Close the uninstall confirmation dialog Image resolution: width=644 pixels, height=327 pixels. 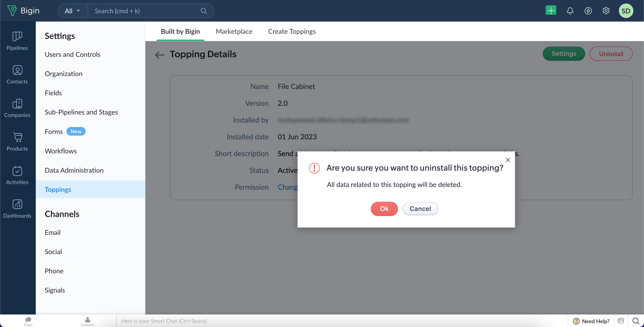508,160
